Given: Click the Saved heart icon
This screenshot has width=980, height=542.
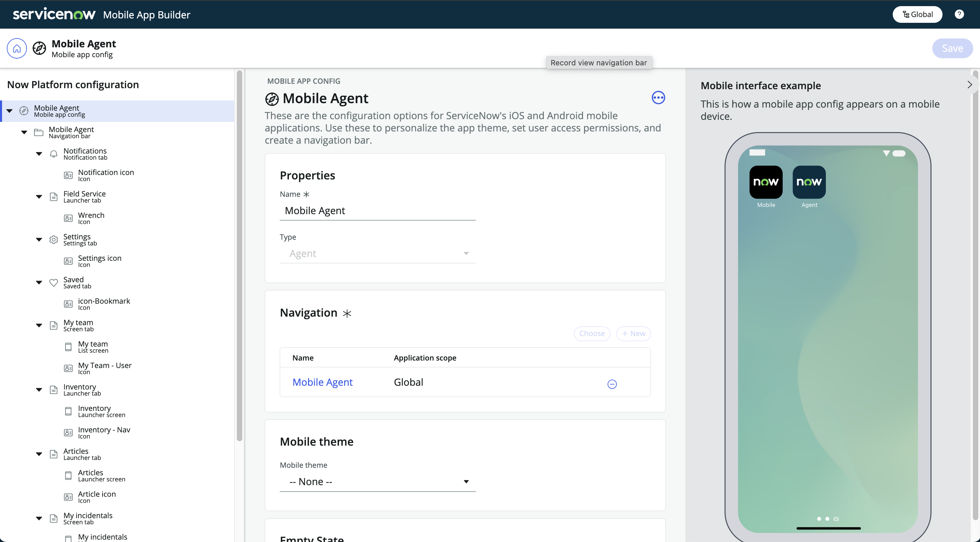Looking at the screenshot, I should tap(53, 283).
